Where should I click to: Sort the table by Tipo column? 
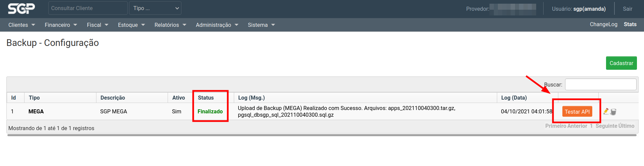[x=34, y=98]
